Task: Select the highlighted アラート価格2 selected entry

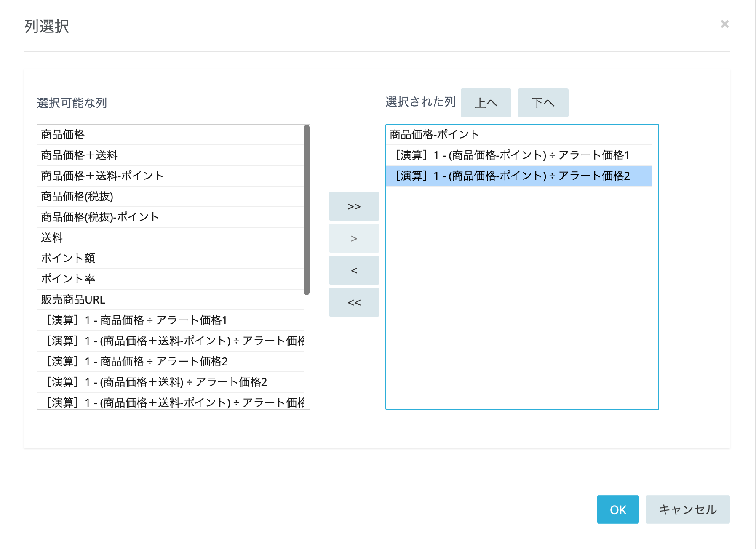Action: coord(513,176)
